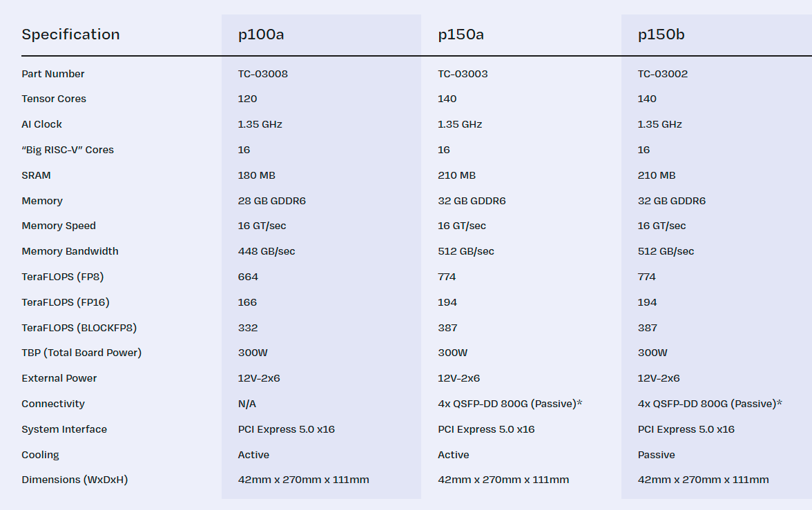Click the 664 TeraFLOPS value
This screenshot has height=510, width=812.
(x=248, y=277)
